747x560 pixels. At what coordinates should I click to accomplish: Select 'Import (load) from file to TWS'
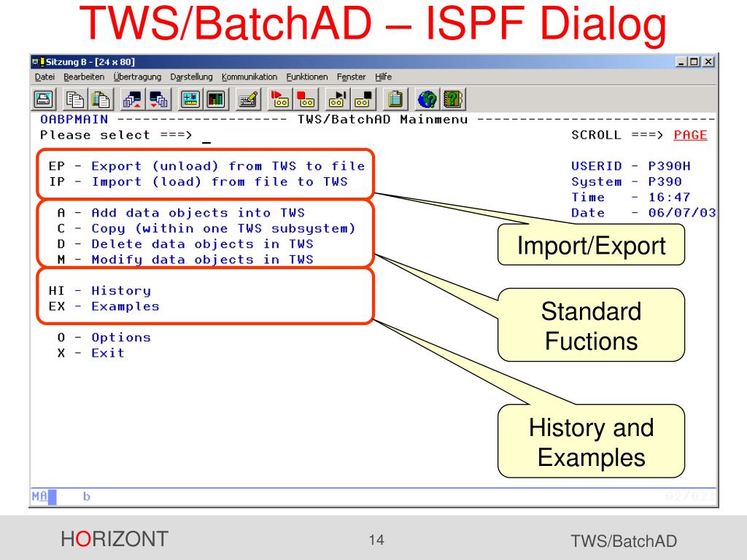(220, 182)
